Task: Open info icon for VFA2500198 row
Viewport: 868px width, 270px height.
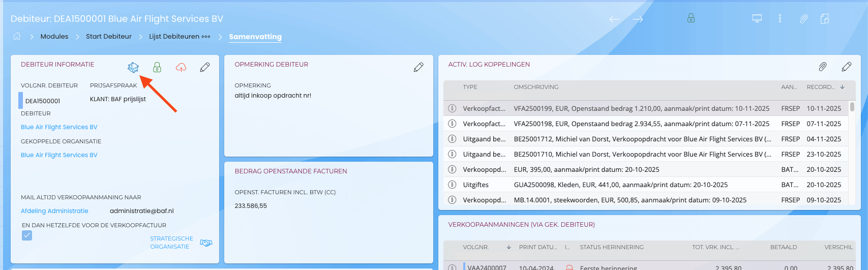Action: 452,124
